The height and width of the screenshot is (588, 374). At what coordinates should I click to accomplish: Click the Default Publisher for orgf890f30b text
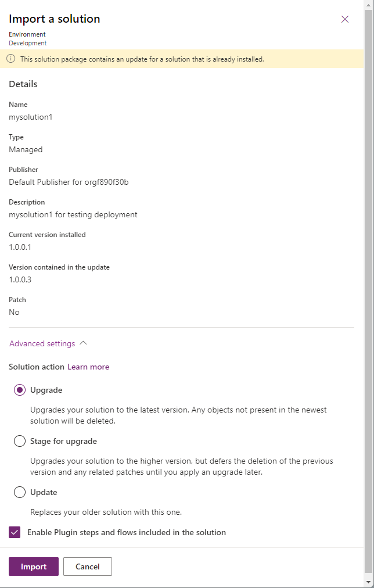[69, 182]
